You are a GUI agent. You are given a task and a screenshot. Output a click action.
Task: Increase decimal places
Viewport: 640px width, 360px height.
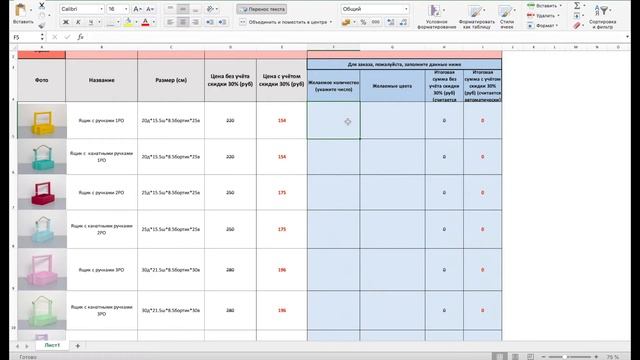tap(391, 22)
